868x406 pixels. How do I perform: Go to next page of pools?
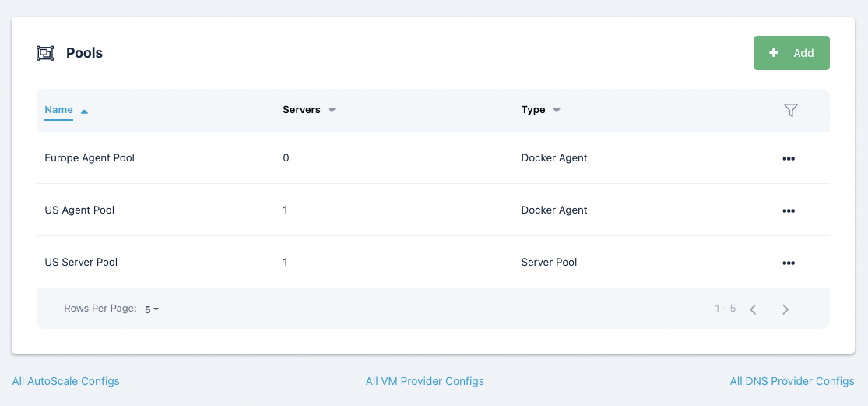coord(785,309)
